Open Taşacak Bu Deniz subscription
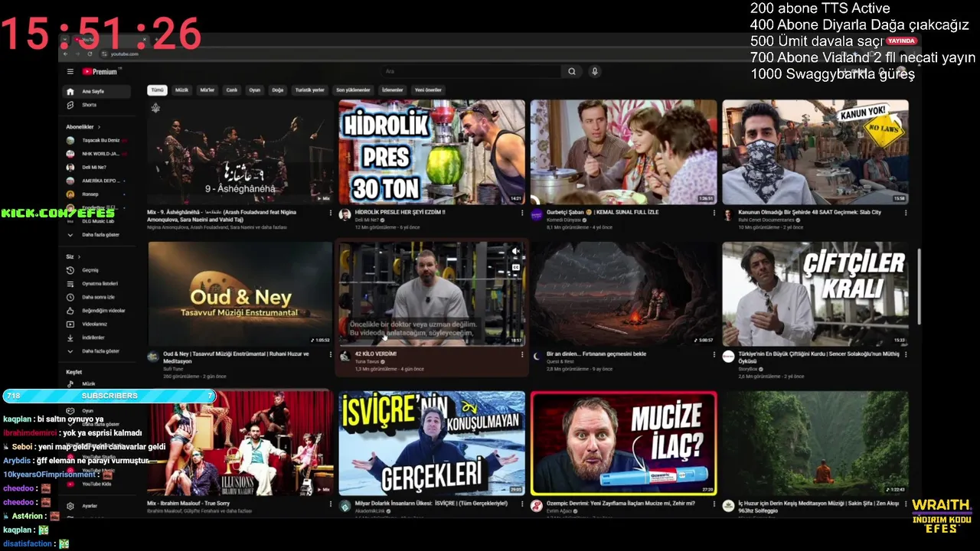 [x=96, y=141]
